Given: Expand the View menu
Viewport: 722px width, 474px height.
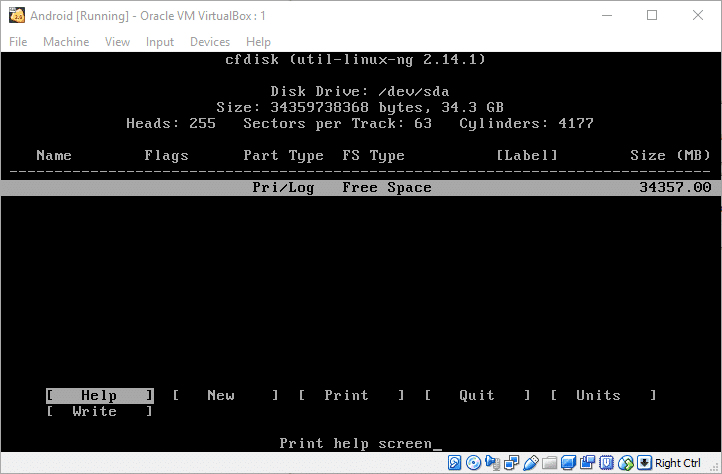Looking at the screenshot, I should 117,42.
